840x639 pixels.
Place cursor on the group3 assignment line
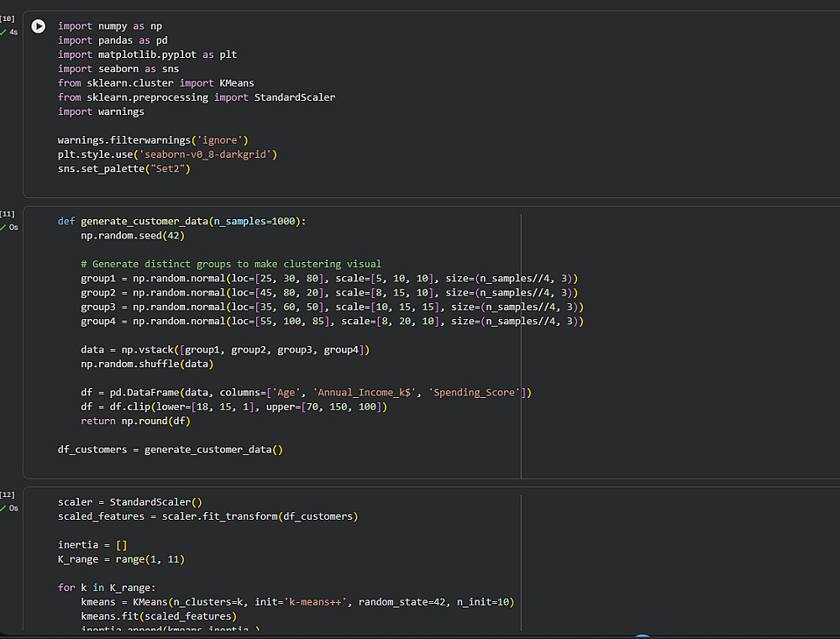click(x=332, y=306)
